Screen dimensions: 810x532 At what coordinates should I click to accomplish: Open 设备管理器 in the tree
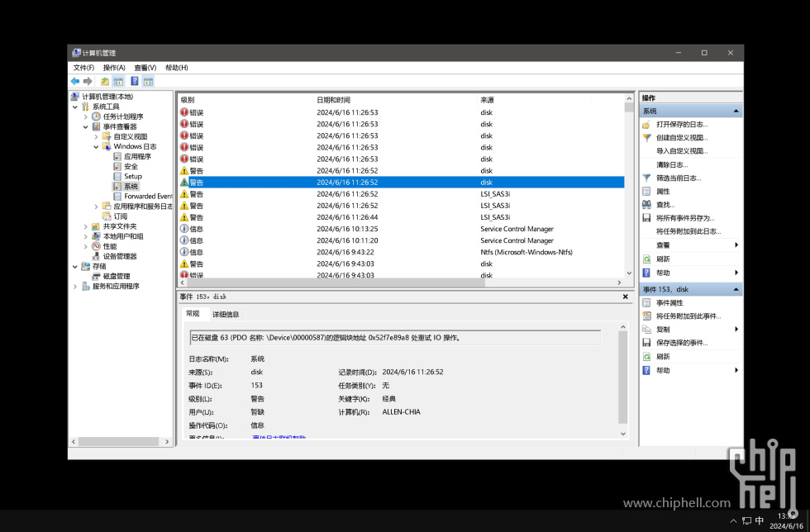tap(120, 256)
